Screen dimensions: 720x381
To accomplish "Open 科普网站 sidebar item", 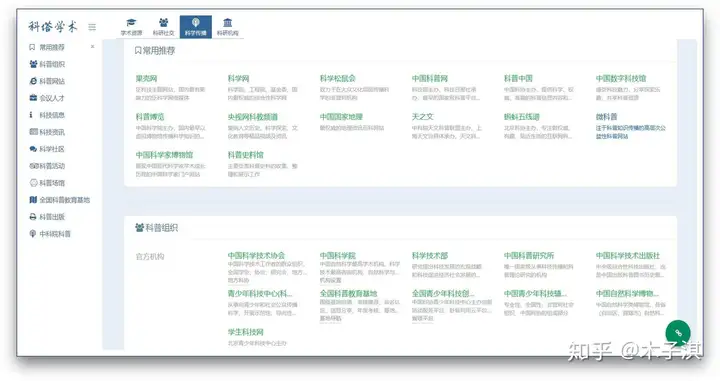I will click(x=47, y=81).
